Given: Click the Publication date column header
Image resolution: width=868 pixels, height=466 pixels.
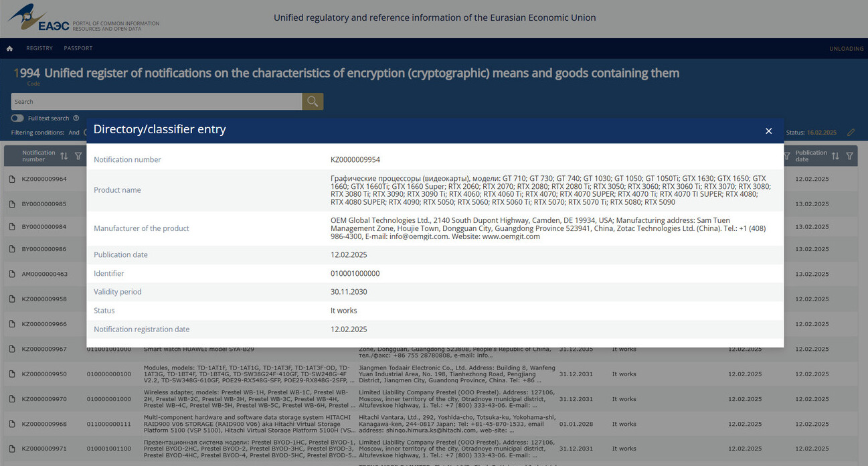Looking at the screenshot, I should tap(811, 156).
